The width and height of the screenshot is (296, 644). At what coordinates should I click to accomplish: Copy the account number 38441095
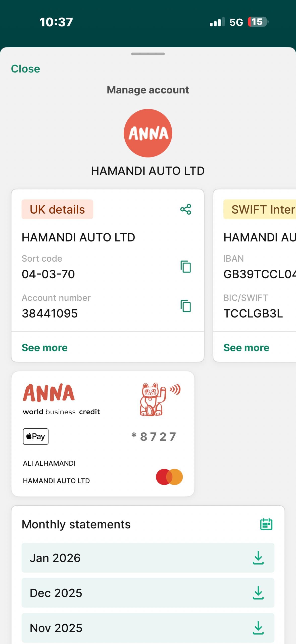pos(186,306)
